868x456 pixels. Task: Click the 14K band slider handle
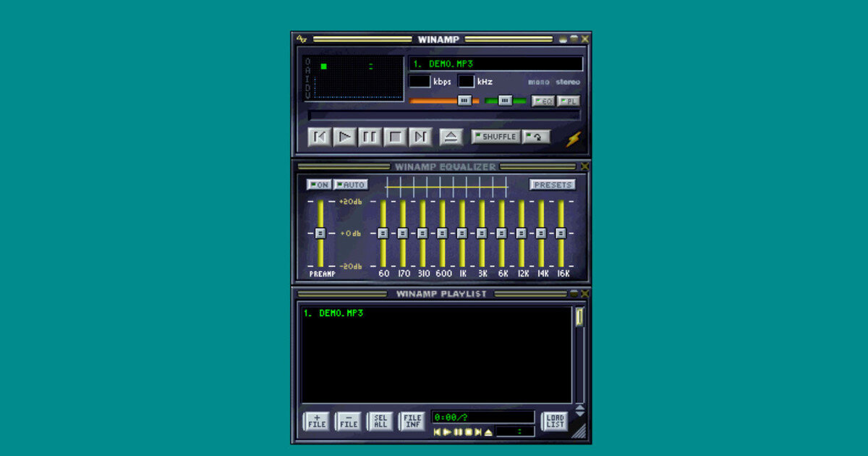pyautogui.click(x=541, y=234)
